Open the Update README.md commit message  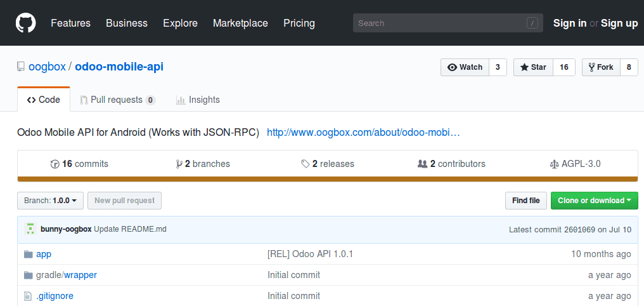coord(130,229)
